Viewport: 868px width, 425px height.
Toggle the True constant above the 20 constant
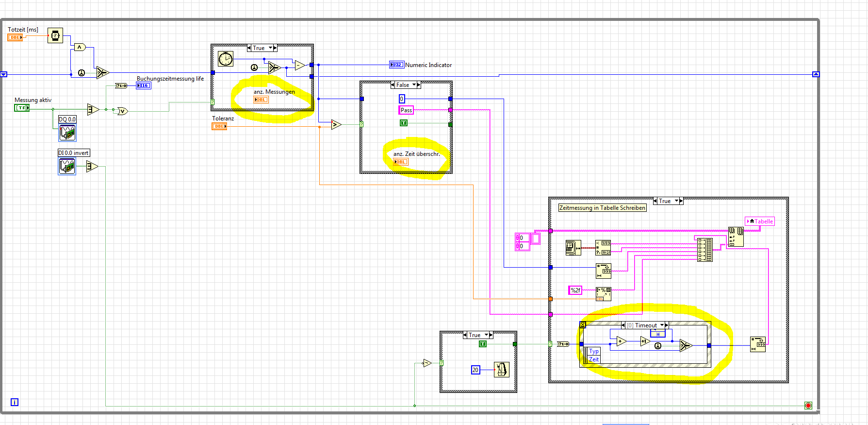[483, 344]
